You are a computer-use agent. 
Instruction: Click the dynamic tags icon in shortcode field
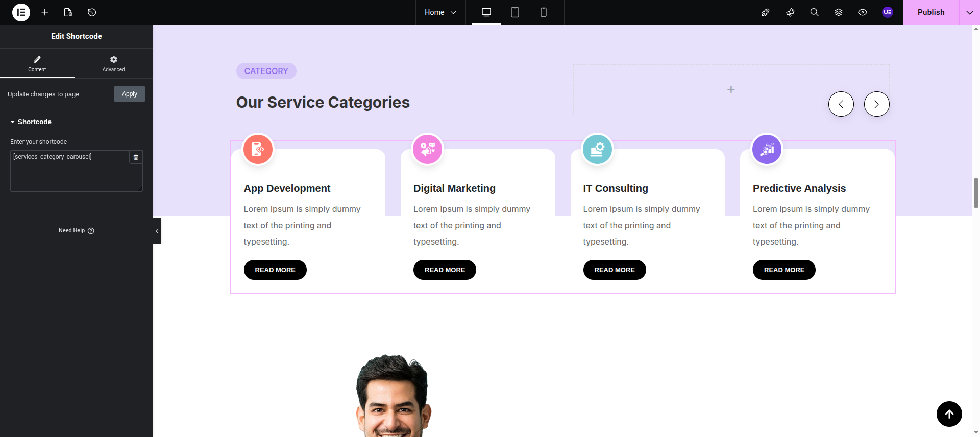click(x=136, y=157)
